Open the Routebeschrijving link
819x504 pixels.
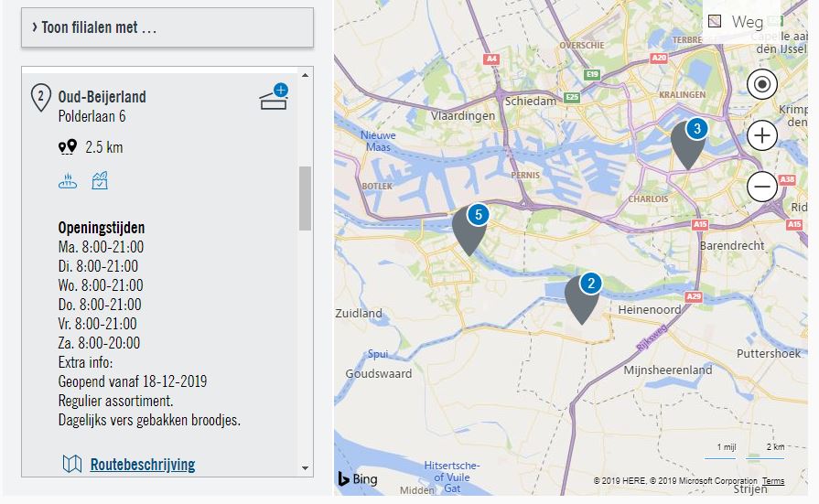[143, 465]
